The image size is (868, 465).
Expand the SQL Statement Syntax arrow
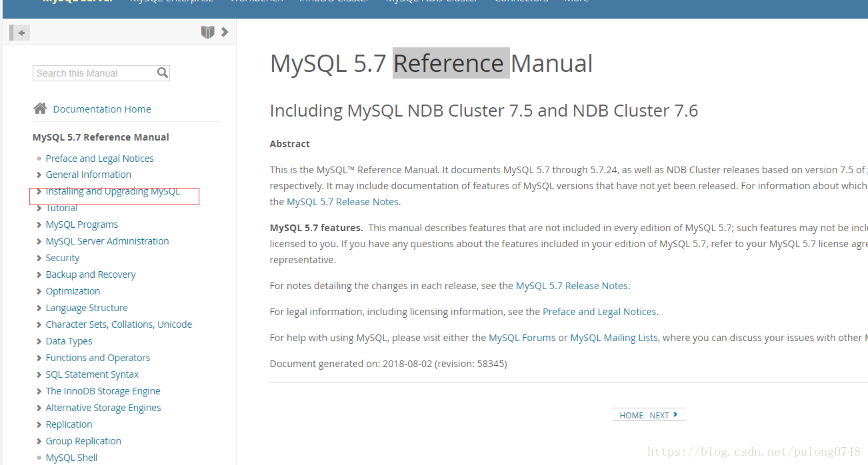pyautogui.click(x=39, y=374)
